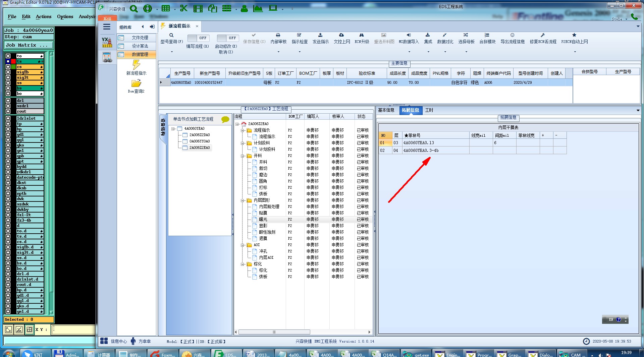Open the Options menu in Graphic Editor
This screenshot has height=357, width=644.
click(x=65, y=16)
